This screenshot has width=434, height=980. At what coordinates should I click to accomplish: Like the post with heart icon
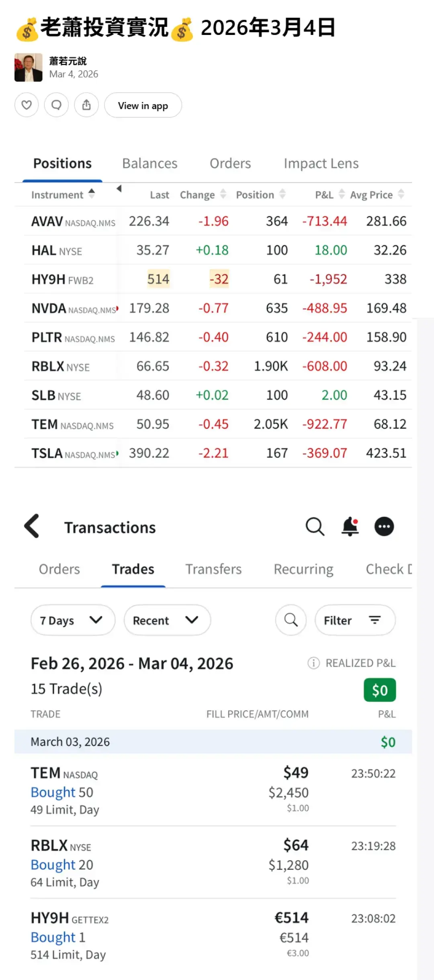click(x=27, y=105)
